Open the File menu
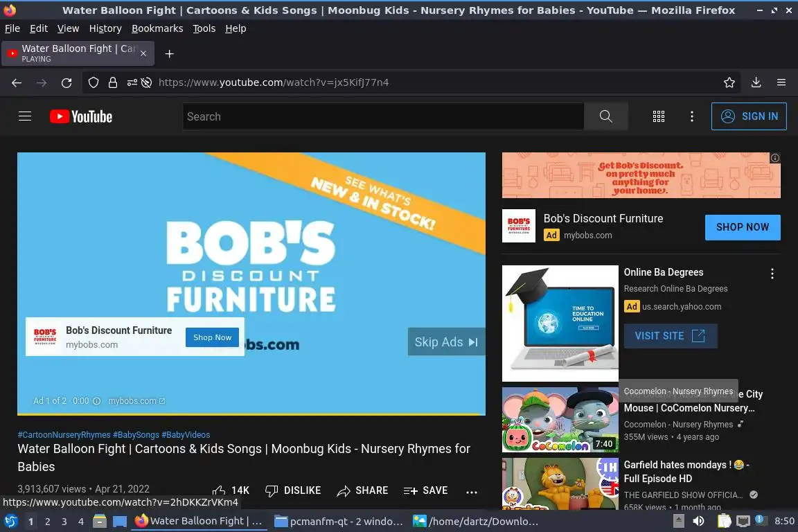Screen dimensions: 798x532 pos(12,28)
